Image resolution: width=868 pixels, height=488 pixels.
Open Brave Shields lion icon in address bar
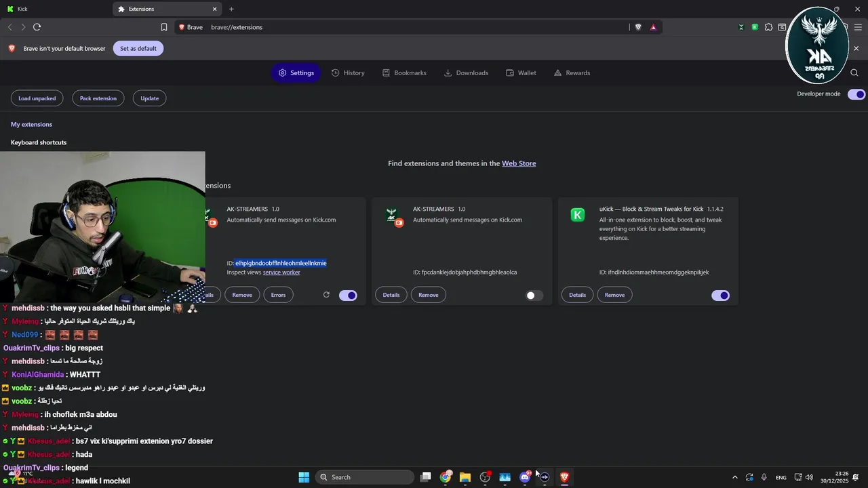pyautogui.click(x=638, y=27)
